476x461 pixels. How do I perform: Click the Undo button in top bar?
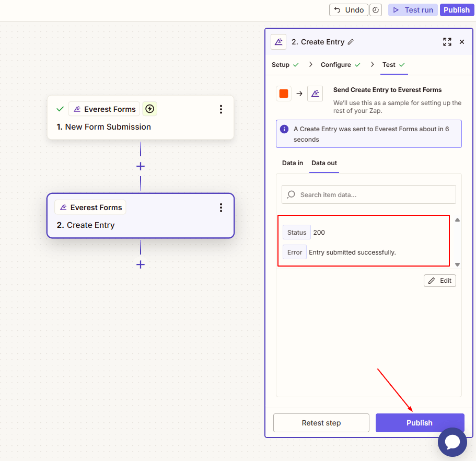349,10
